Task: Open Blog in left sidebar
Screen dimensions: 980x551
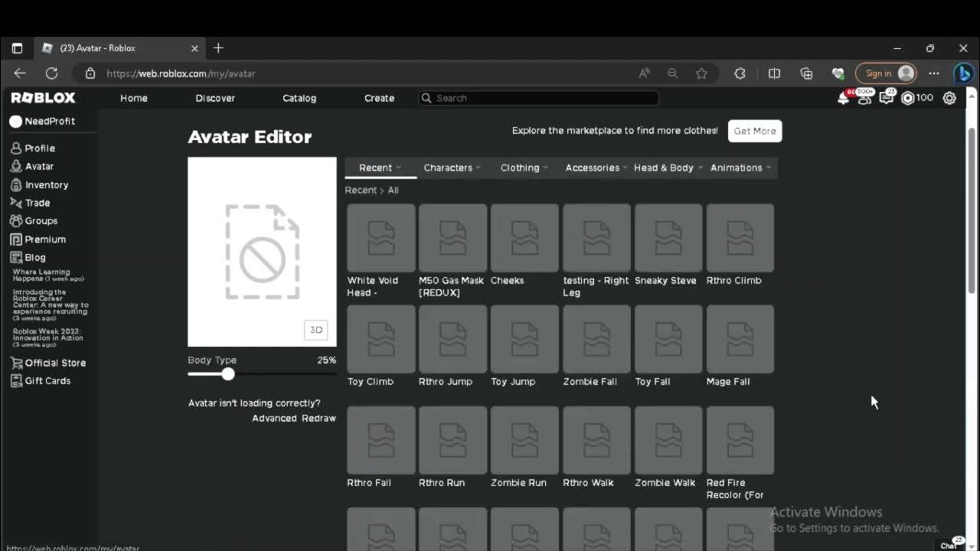Action: (28, 258)
